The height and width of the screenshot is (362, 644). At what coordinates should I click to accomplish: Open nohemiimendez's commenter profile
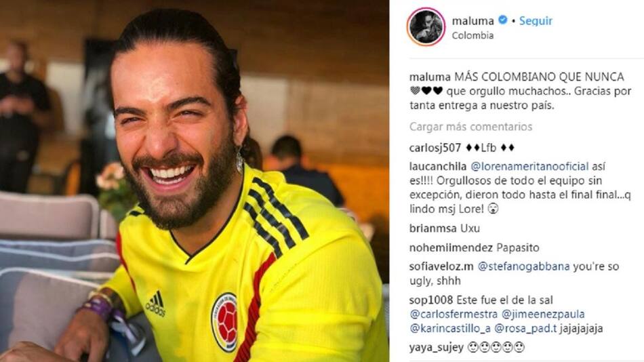click(451, 247)
